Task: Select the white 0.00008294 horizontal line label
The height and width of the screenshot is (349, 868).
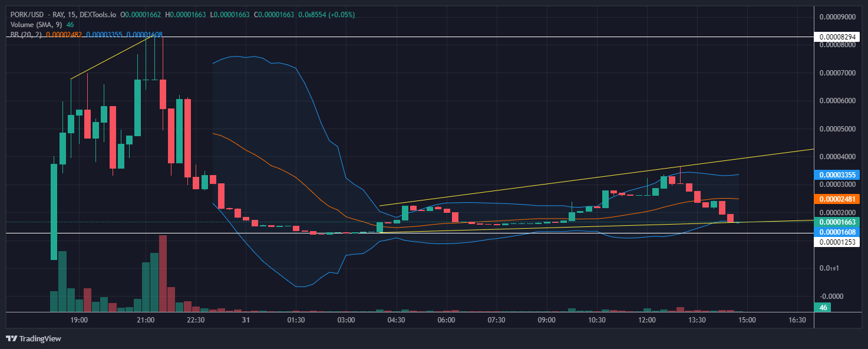Action: pyautogui.click(x=837, y=37)
